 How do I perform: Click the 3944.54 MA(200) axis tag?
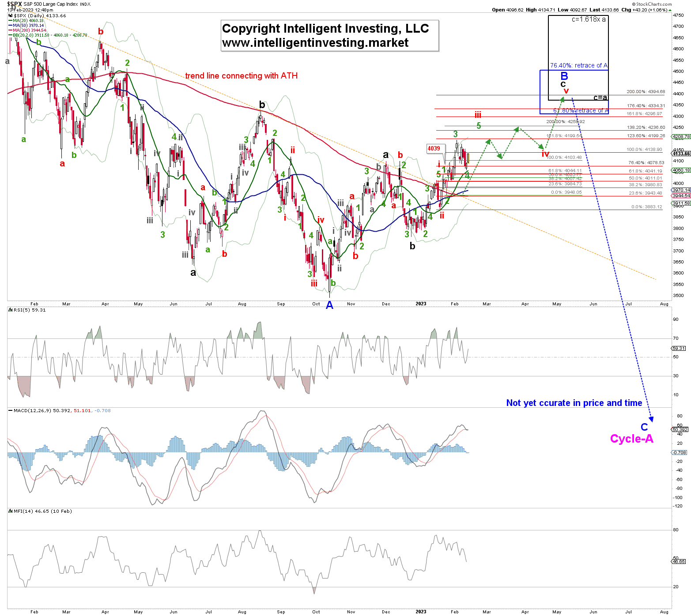(x=681, y=196)
